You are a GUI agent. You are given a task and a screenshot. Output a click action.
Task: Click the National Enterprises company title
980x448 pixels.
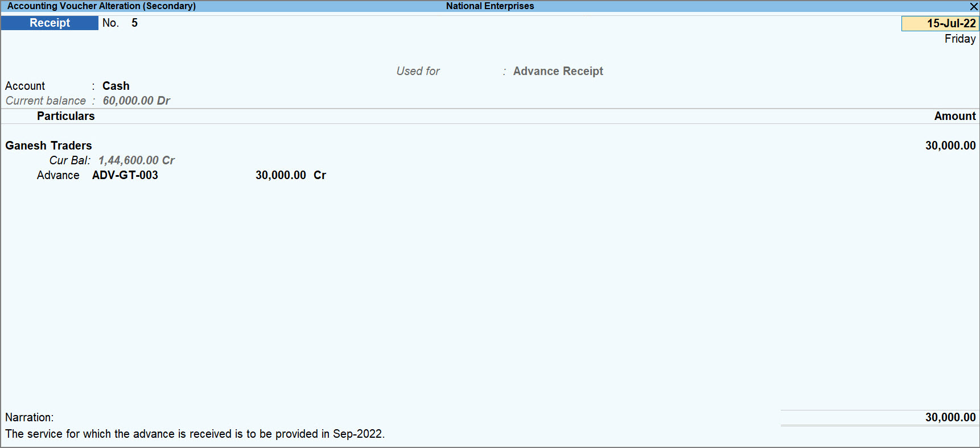pos(490,6)
